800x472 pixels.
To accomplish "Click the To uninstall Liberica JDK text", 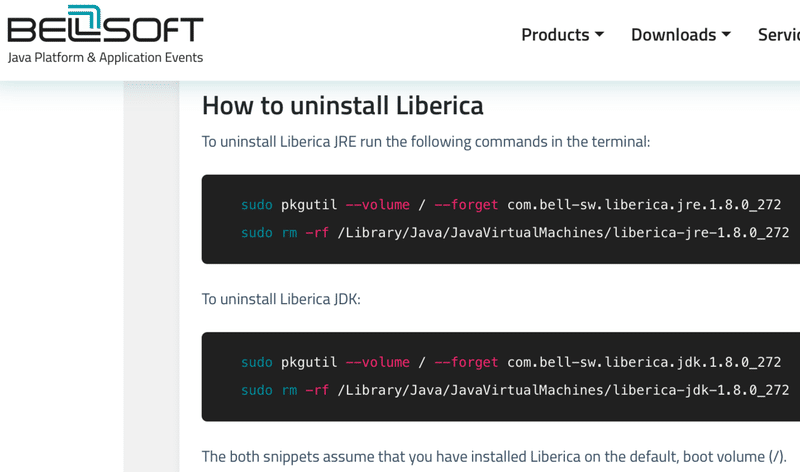I will coord(281,299).
